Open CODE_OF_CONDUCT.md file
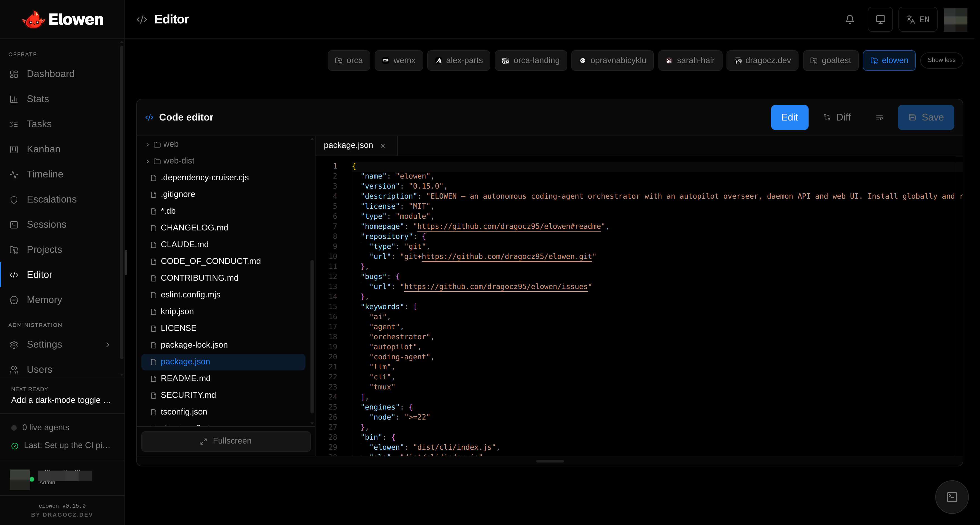Image resolution: width=980 pixels, height=525 pixels. (223, 261)
